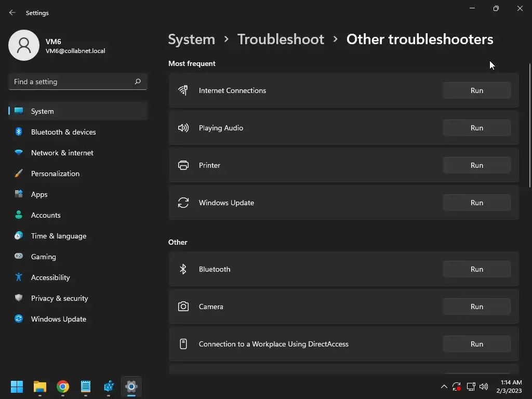Click the Windows Update sync icon in list
Screen dimensions: 532x399
[x=183, y=203]
